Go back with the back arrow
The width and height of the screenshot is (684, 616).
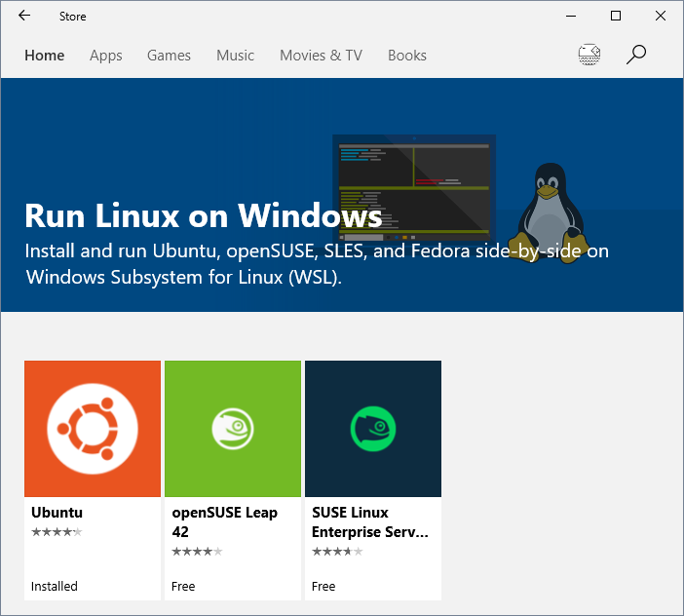(x=24, y=16)
